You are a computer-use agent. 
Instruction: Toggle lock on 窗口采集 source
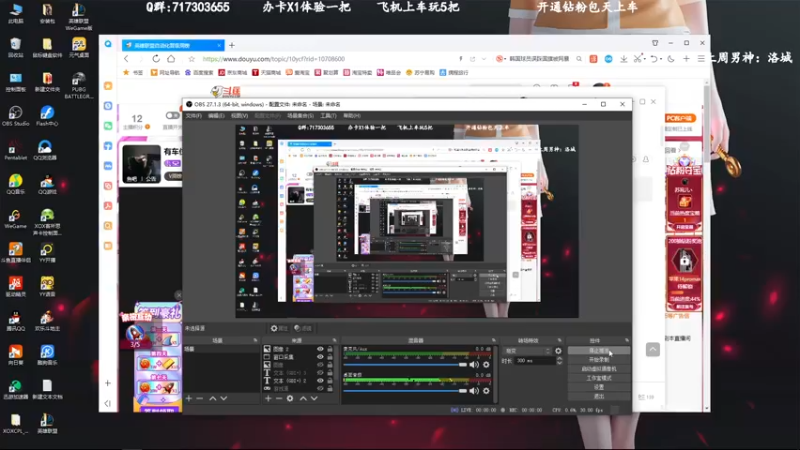pyautogui.click(x=330, y=357)
